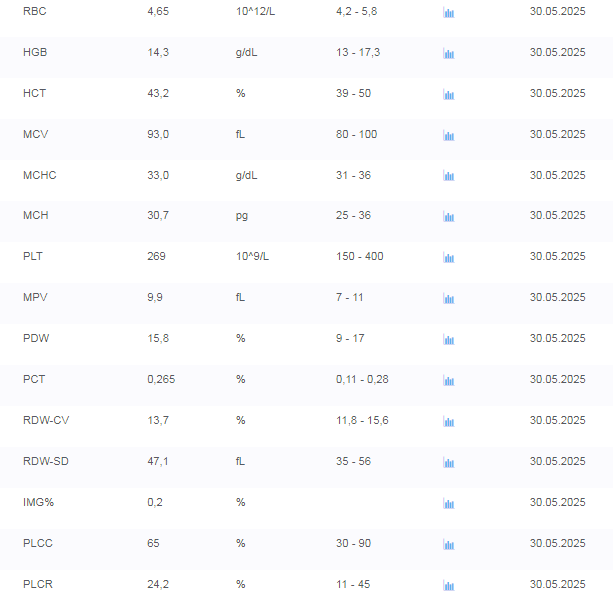
Task: Open the PLT chart icon
Action: 449,257
